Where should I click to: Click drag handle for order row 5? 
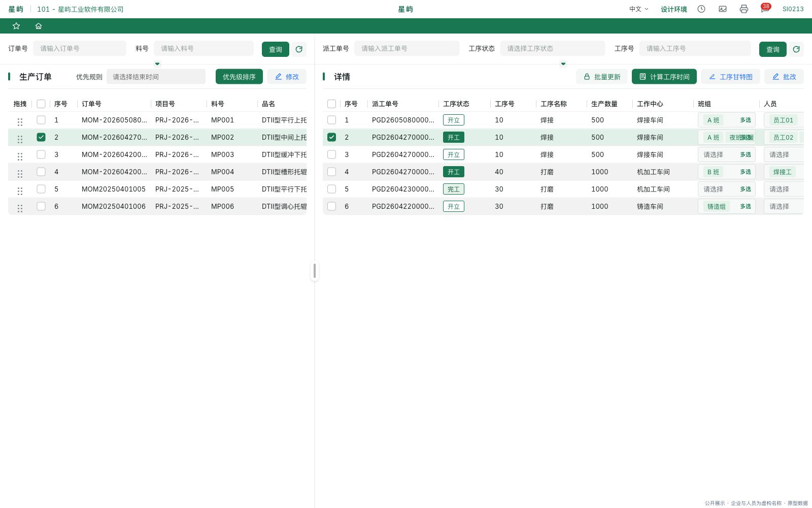(x=20, y=191)
